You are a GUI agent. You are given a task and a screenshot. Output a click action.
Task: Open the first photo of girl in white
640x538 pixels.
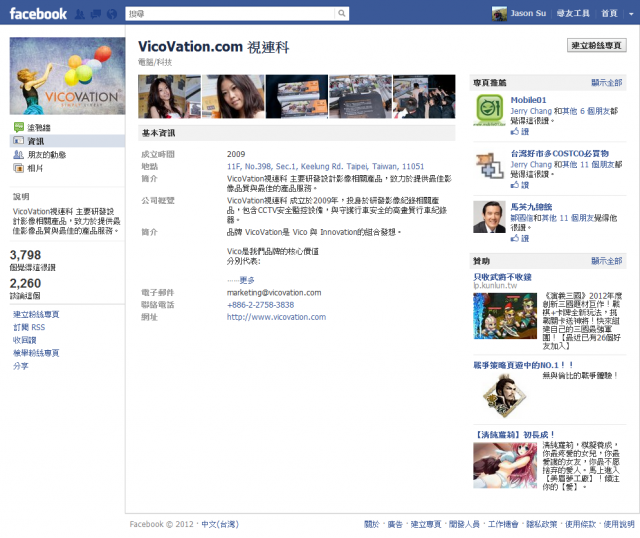pos(169,97)
